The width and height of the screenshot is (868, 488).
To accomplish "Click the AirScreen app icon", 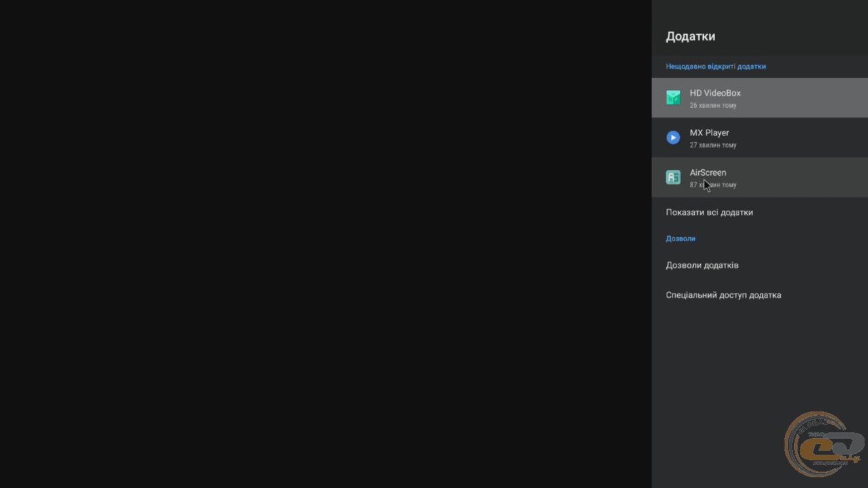I will pyautogui.click(x=673, y=178).
